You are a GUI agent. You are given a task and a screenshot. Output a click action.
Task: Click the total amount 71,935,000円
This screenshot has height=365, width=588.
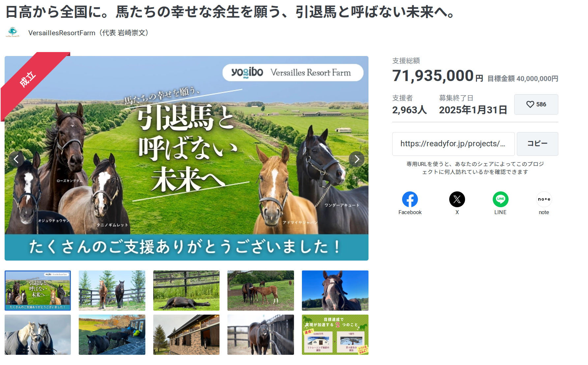(438, 76)
